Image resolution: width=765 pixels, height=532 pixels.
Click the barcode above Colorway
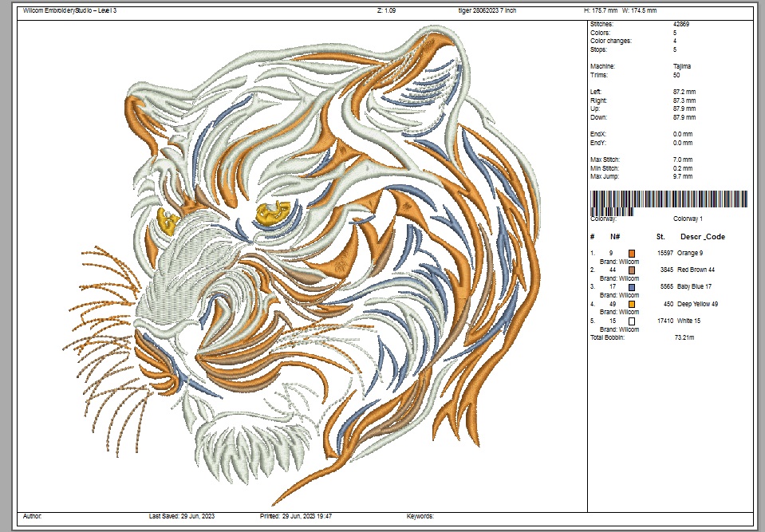tap(668, 199)
